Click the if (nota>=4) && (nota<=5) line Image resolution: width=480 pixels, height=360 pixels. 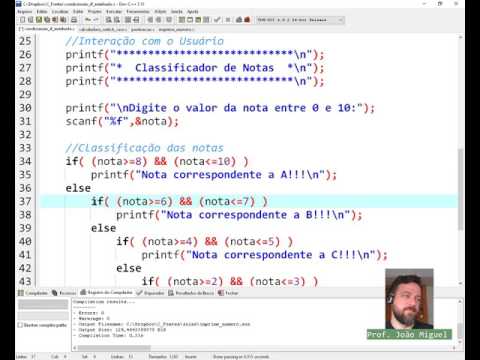point(205,242)
